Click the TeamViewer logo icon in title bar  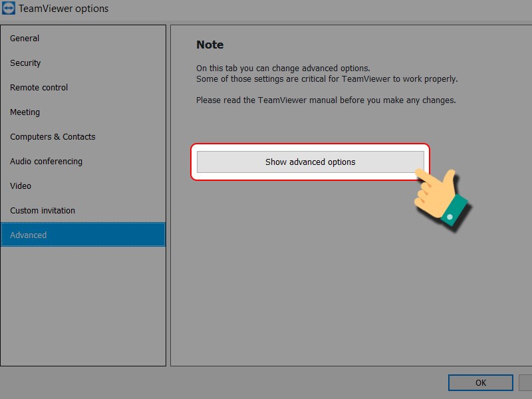(x=8, y=8)
